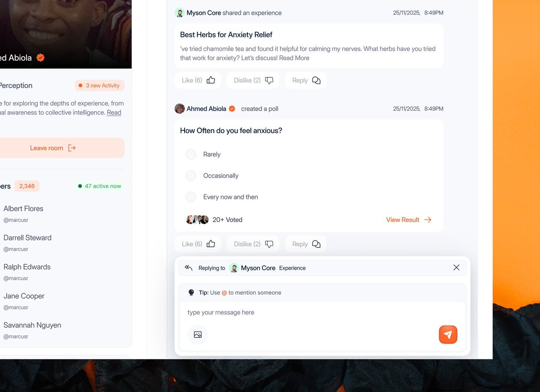This screenshot has width=540, height=392.
Task: Click the thumbs-up icon under the anxiety poll
Action: 211,244
